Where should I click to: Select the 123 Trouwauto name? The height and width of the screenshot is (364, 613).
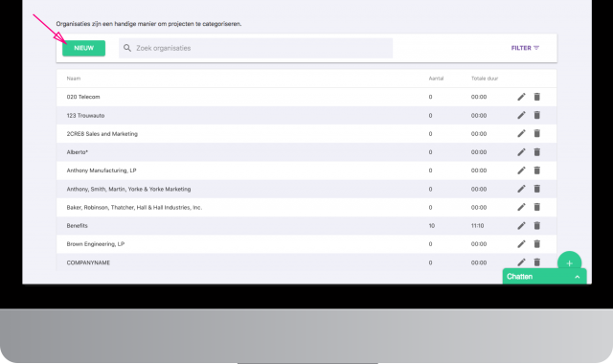tap(85, 116)
